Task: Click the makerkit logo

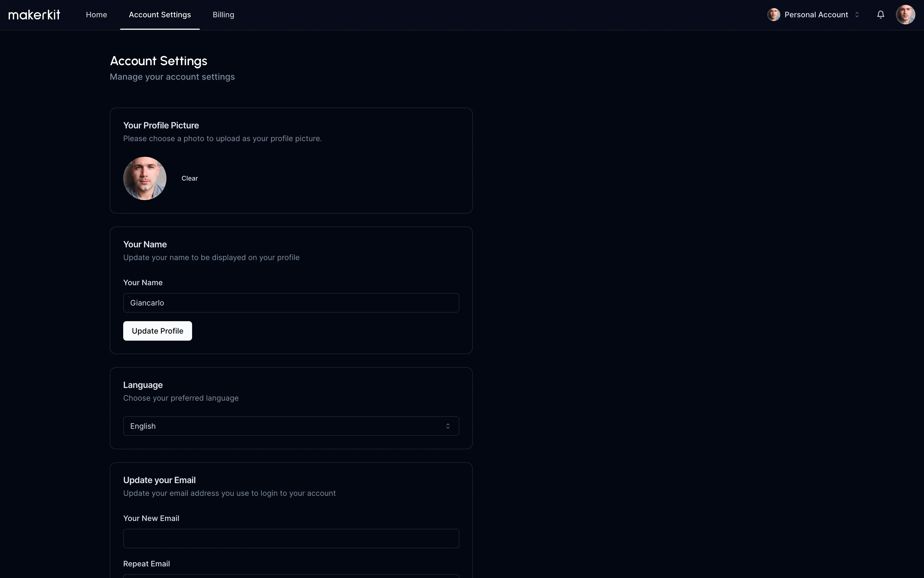Action: click(x=34, y=15)
